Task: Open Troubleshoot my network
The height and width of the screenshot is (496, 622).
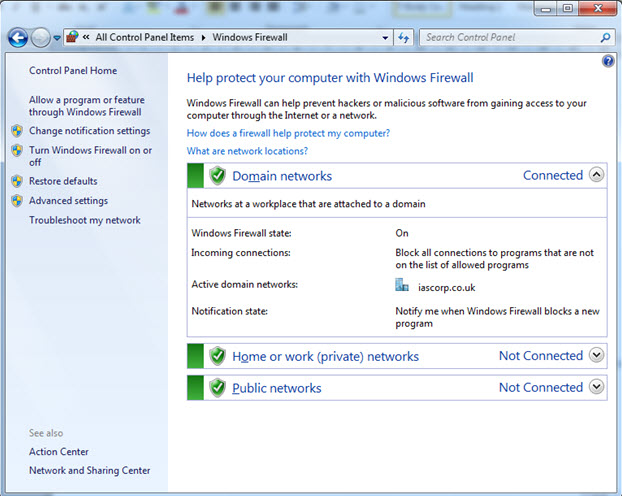Action: point(85,220)
